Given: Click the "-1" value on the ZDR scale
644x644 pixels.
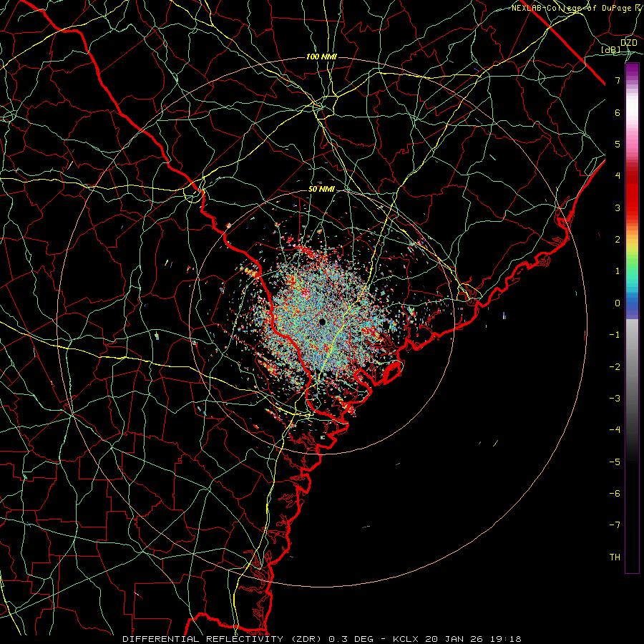Looking at the screenshot, I should 615,335.
